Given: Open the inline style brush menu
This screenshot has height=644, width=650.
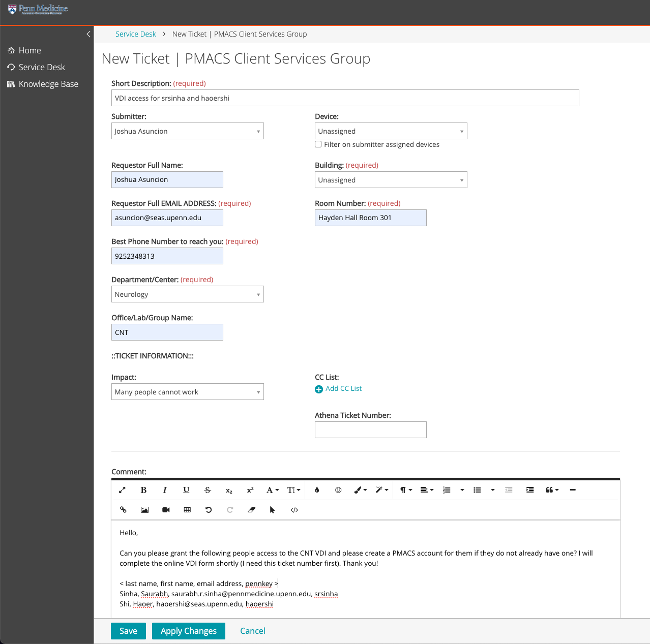Looking at the screenshot, I should 361,490.
